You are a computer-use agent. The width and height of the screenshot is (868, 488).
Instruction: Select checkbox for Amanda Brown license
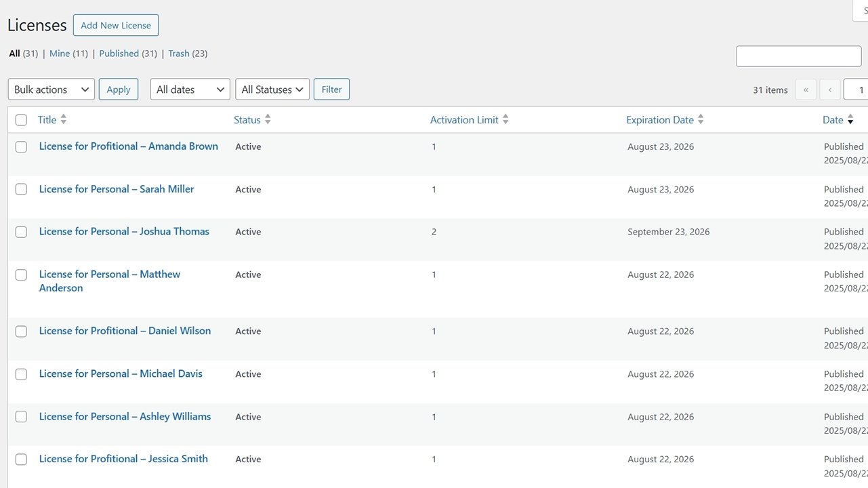click(x=21, y=147)
